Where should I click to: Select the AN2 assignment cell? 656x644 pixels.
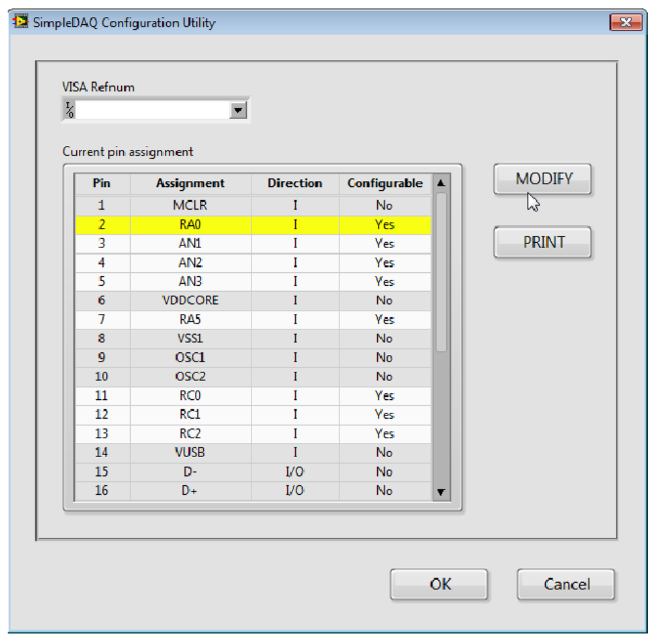(x=191, y=262)
